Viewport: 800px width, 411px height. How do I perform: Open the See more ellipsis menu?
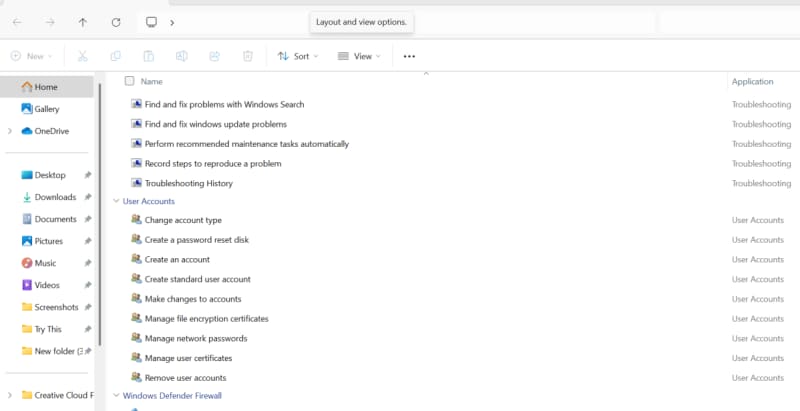point(409,56)
